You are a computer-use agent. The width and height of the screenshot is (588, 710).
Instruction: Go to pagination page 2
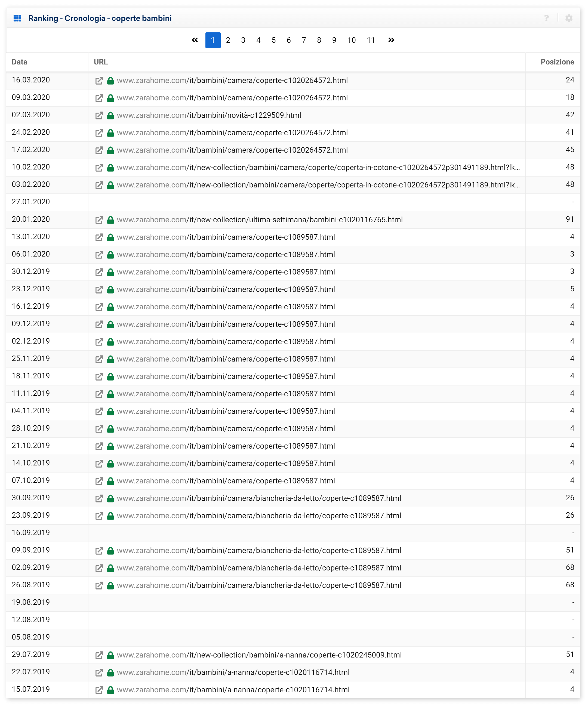click(228, 40)
